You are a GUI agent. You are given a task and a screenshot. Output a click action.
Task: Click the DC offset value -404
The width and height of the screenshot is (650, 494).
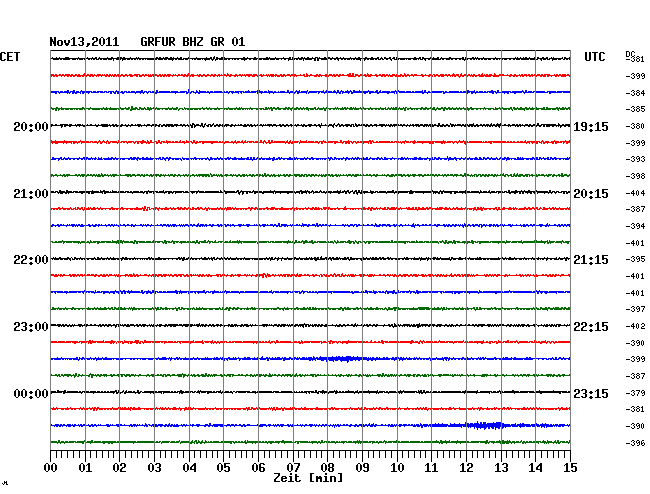(x=635, y=193)
